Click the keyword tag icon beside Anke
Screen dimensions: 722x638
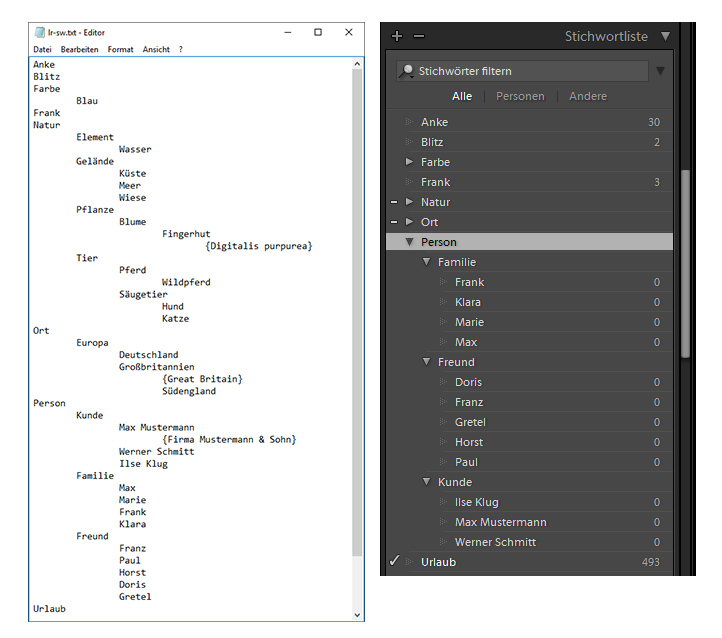pos(409,122)
